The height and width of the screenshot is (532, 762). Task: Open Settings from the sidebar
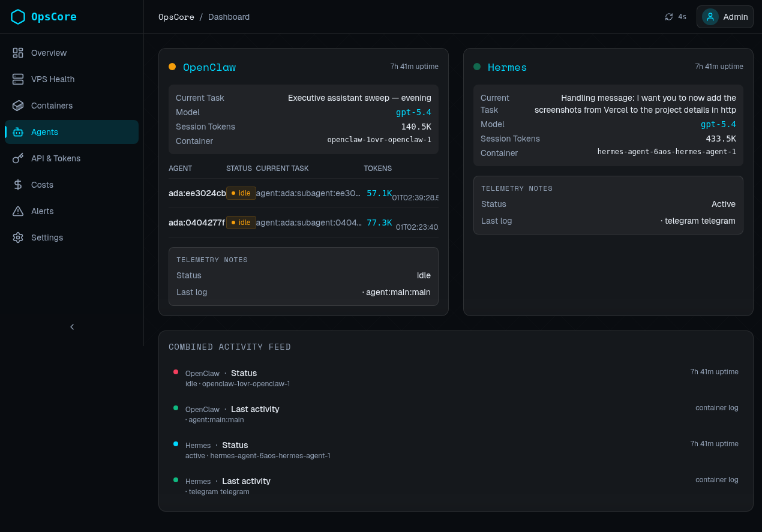pos(71,238)
